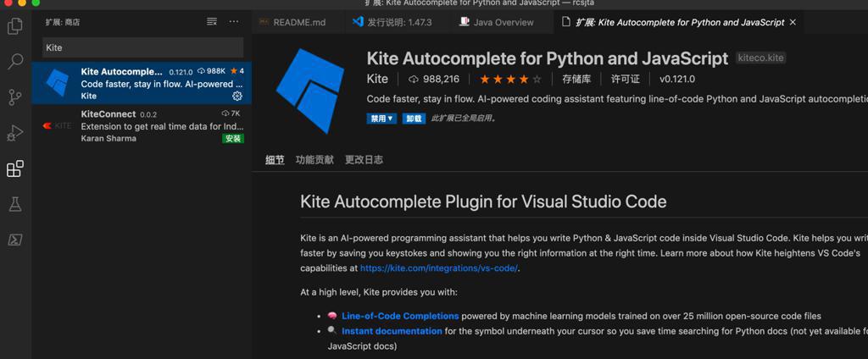Select KiteConnect in extensions list

(x=142, y=125)
